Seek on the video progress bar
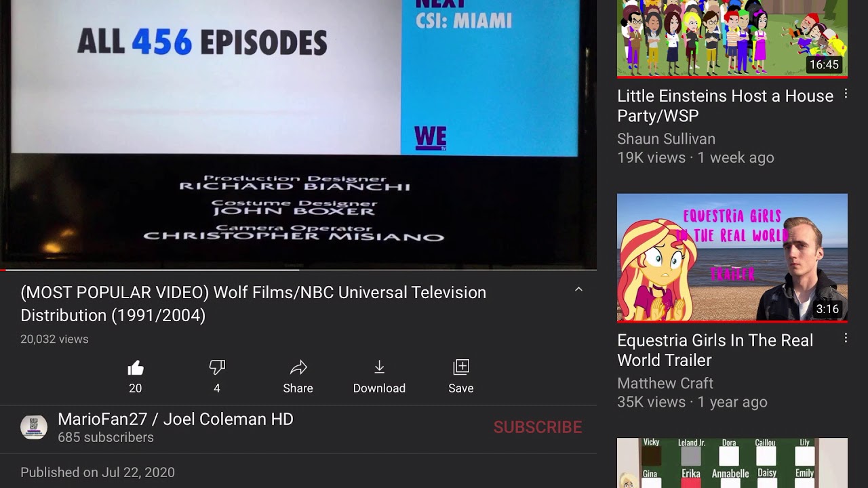868x488 pixels. click(298, 270)
